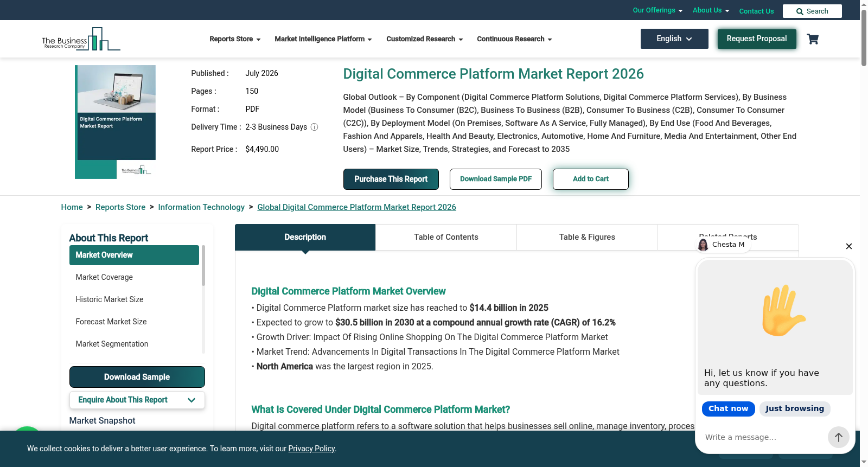Click the delivery time info icon

point(314,127)
